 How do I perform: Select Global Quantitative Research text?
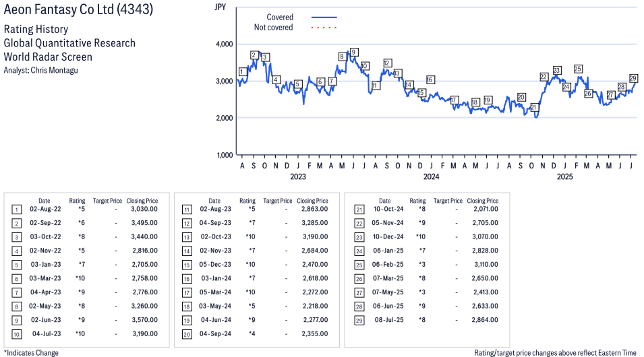coord(69,43)
